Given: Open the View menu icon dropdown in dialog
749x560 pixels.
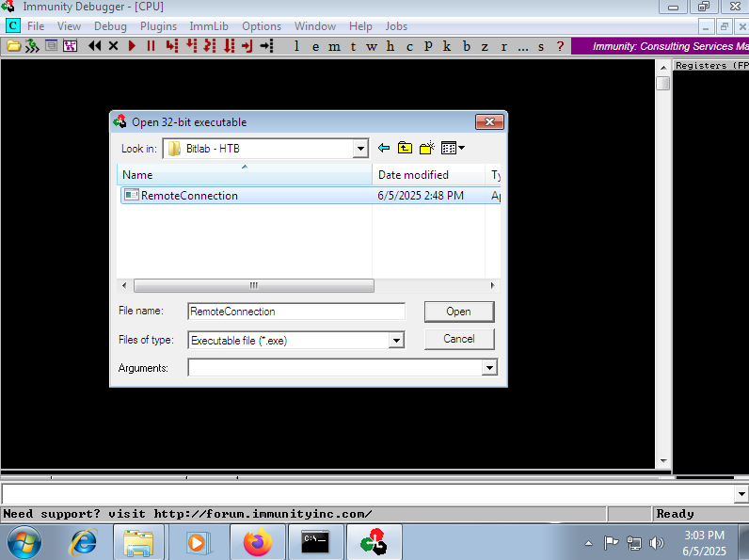Looking at the screenshot, I should coord(453,148).
